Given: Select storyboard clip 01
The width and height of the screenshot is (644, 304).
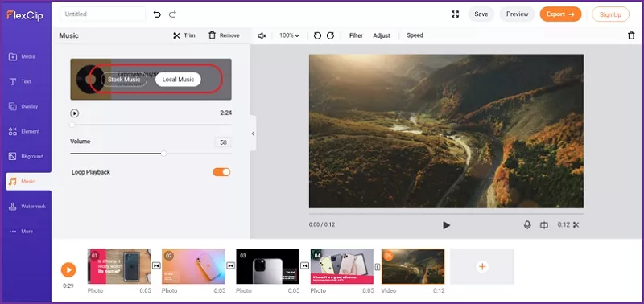Looking at the screenshot, I should pos(119,266).
